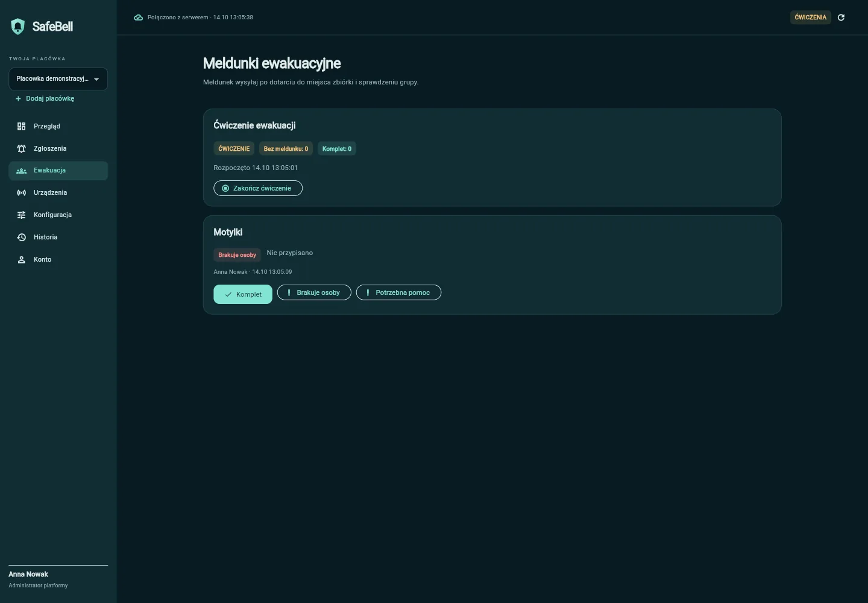Click the 'Komplet: 0' counter badge

pyautogui.click(x=337, y=148)
